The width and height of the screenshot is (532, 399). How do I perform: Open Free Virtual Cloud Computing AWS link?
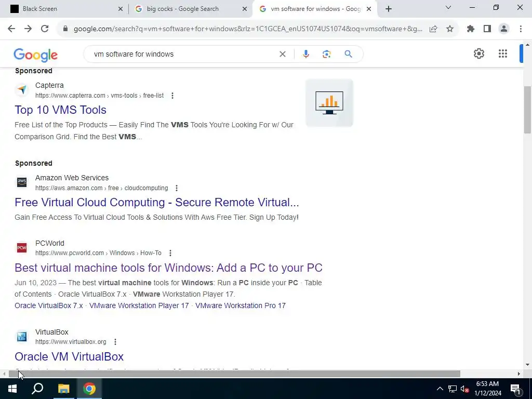[157, 202]
